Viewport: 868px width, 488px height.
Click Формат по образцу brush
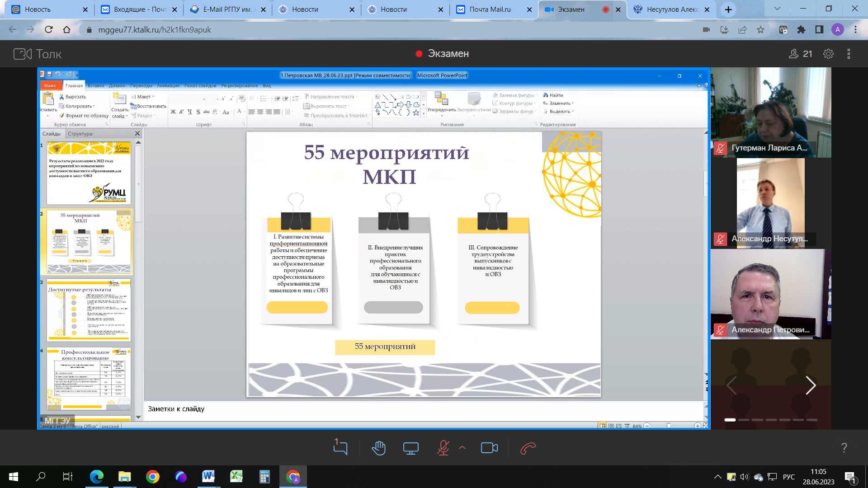click(x=84, y=116)
